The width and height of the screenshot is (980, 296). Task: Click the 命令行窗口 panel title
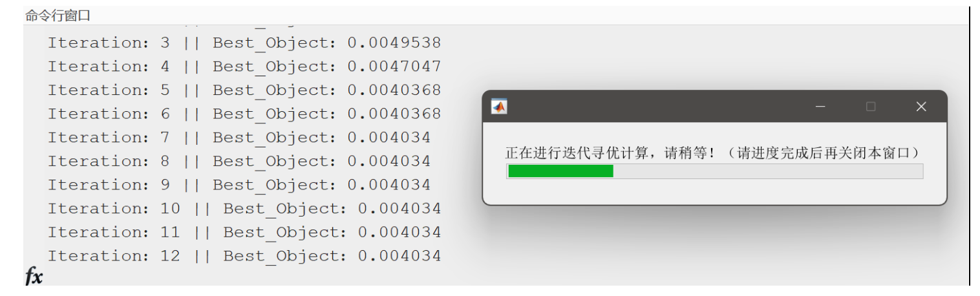58,16
